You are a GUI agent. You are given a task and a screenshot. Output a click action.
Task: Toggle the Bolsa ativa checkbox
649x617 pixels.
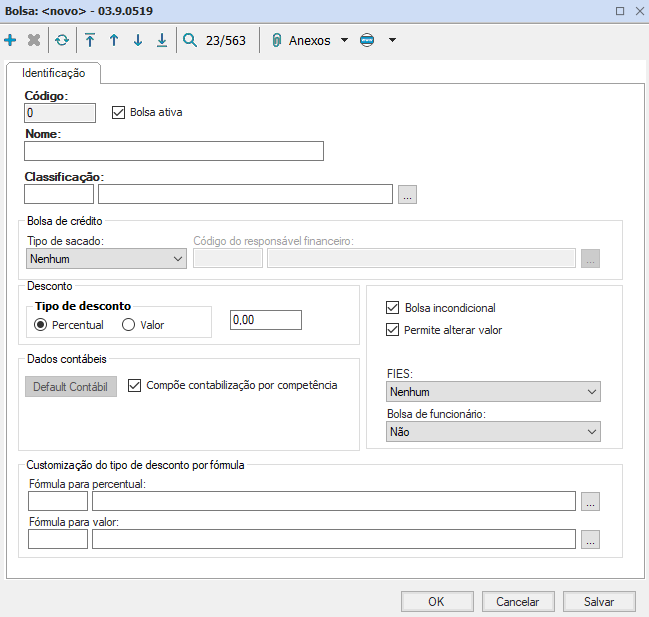(x=119, y=112)
